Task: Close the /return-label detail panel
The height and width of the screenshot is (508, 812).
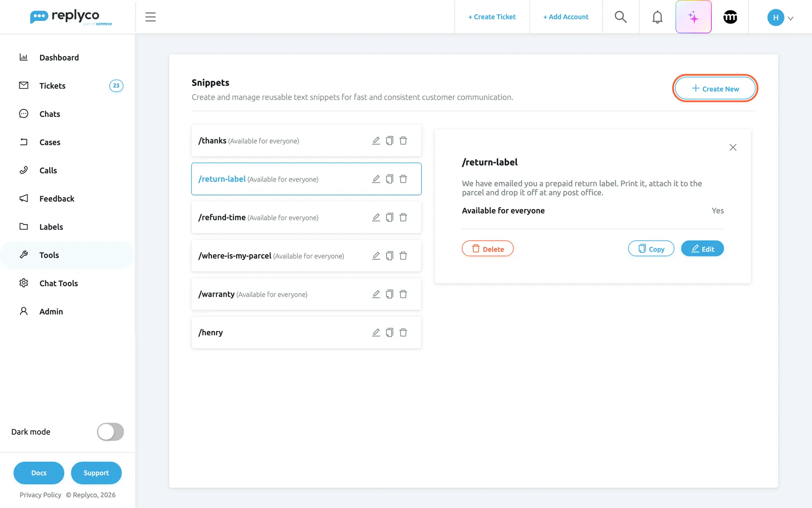Action: [x=733, y=147]
